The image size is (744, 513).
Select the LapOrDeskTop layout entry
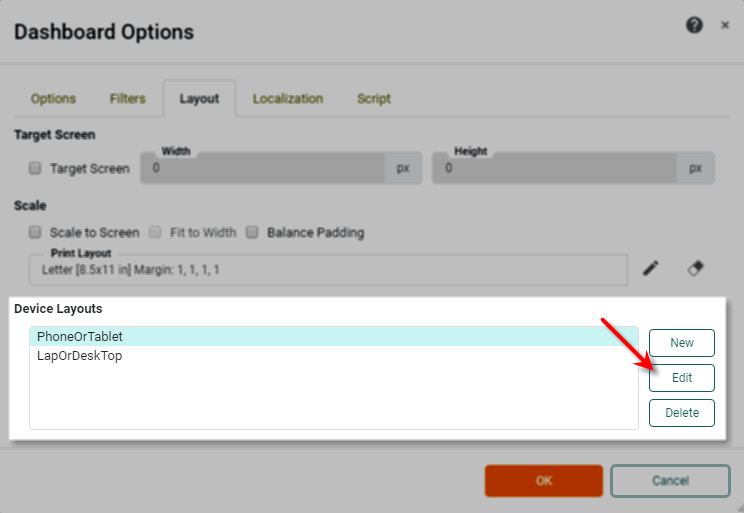[x=79, y=355]
